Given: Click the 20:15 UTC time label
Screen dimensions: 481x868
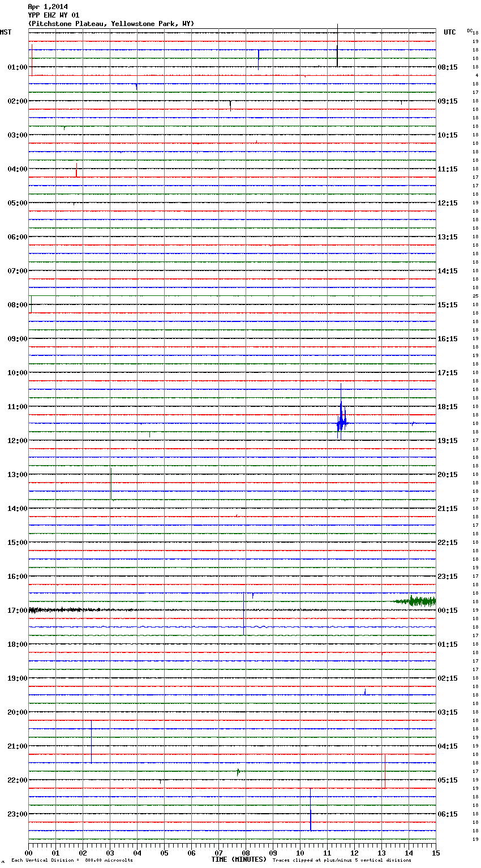Looking at the screenshot, I should pos(448,474).
